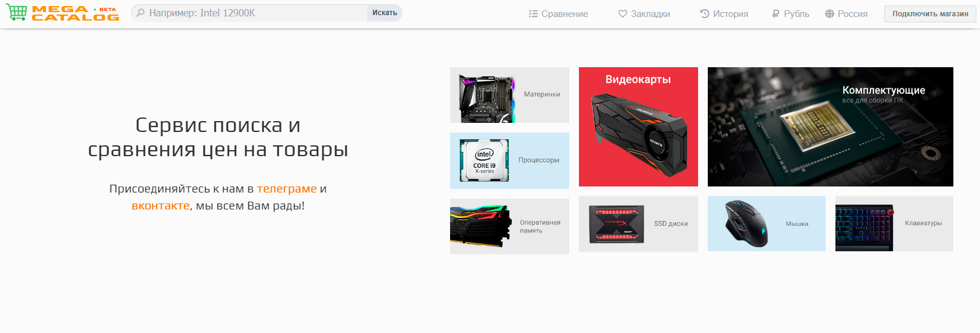Open the телеграме link
The height and width of the screenshot is (333, 980).
(x=287, y=189)
